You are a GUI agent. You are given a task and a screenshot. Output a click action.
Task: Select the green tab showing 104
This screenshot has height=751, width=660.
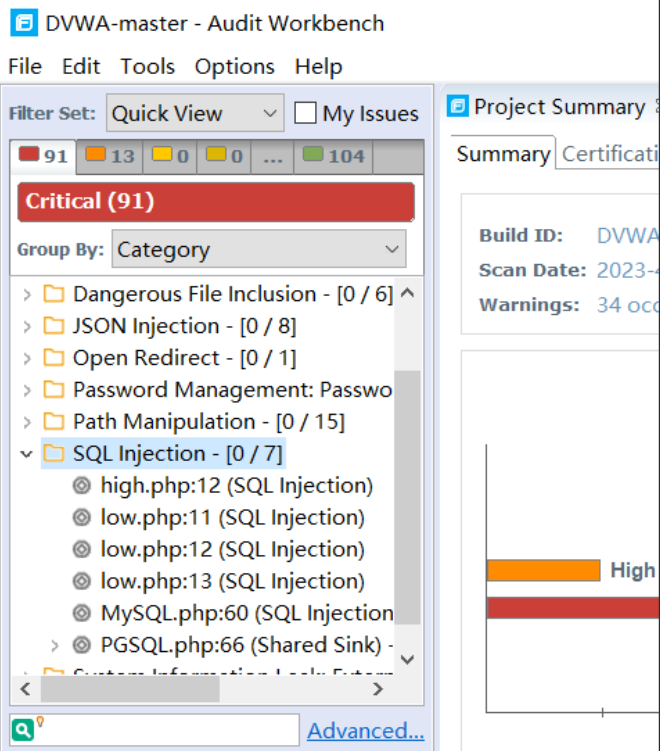pos(333,156)
